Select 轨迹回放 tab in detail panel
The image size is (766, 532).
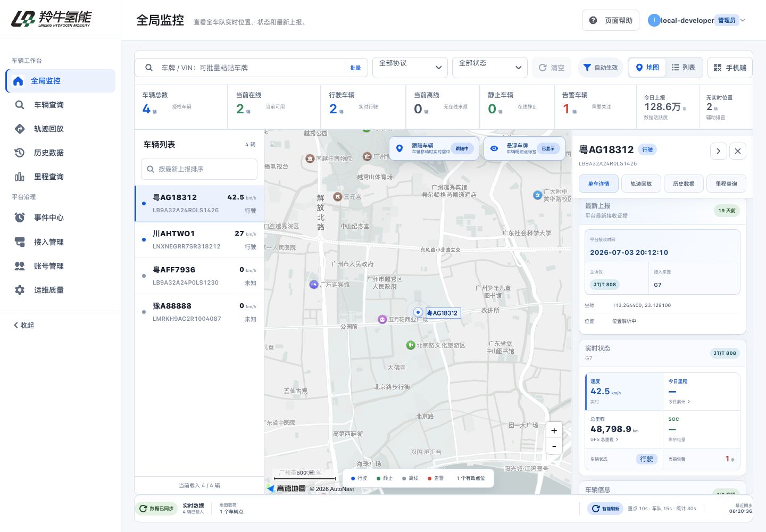pos(641,184)
